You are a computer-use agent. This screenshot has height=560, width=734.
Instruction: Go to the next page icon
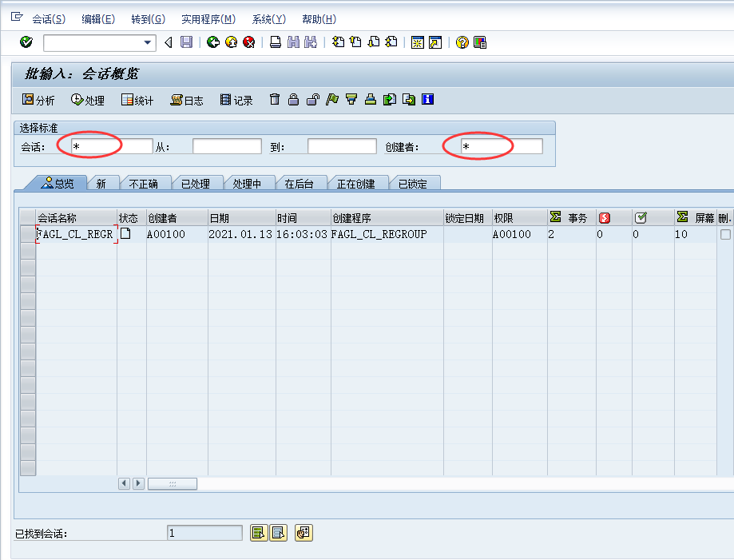(x=374, y=42)
